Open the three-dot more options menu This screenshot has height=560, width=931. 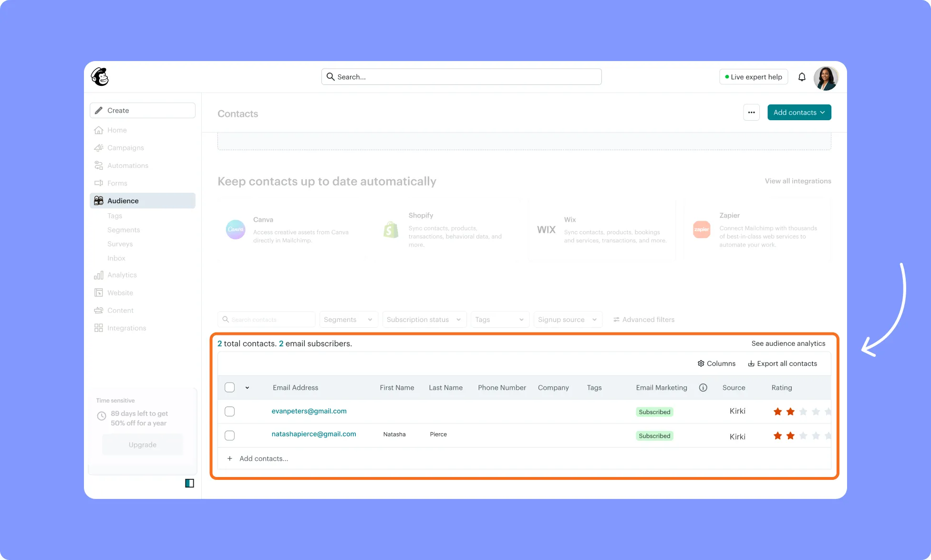751,113
